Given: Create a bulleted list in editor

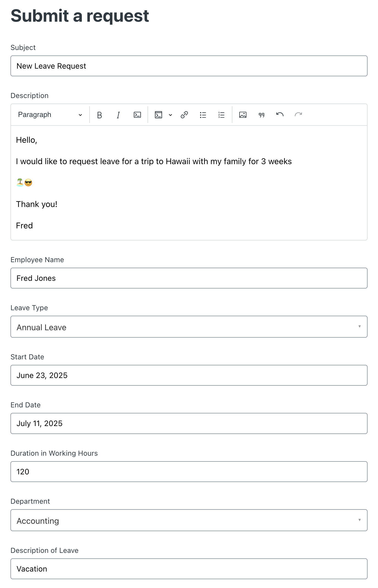Looking at the screenshot, I should pyautogui.click(x=203, y=115).
